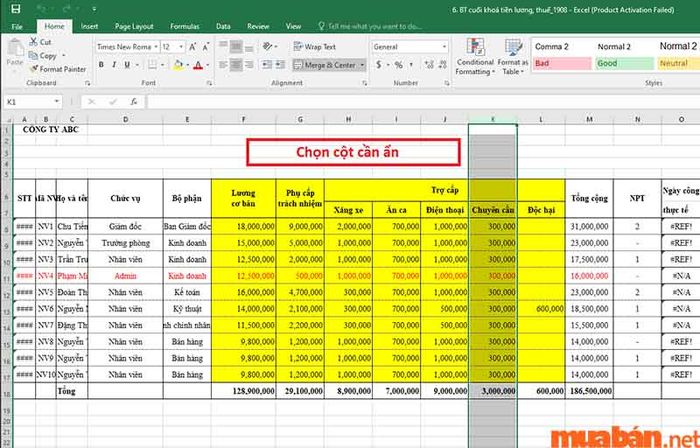
Task: Apply Comma 2 cell style
Action: (562, 46)
